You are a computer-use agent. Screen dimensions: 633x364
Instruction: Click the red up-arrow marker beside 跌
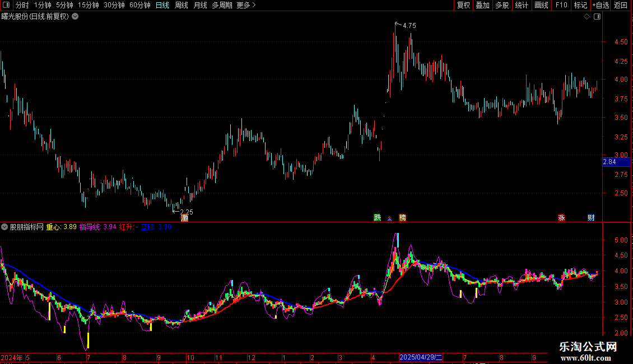coord(389,218)
